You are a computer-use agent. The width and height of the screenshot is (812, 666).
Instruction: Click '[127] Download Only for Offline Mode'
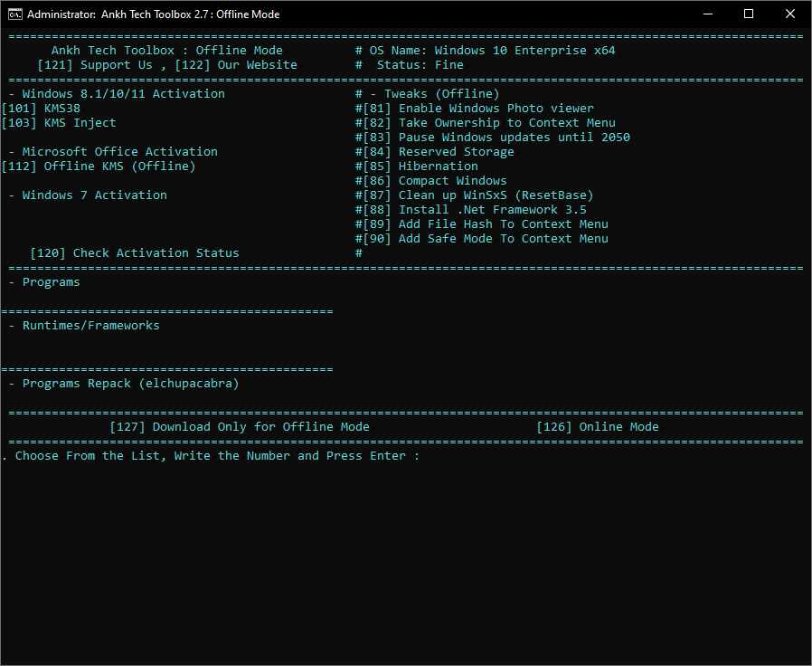(240, 427)
